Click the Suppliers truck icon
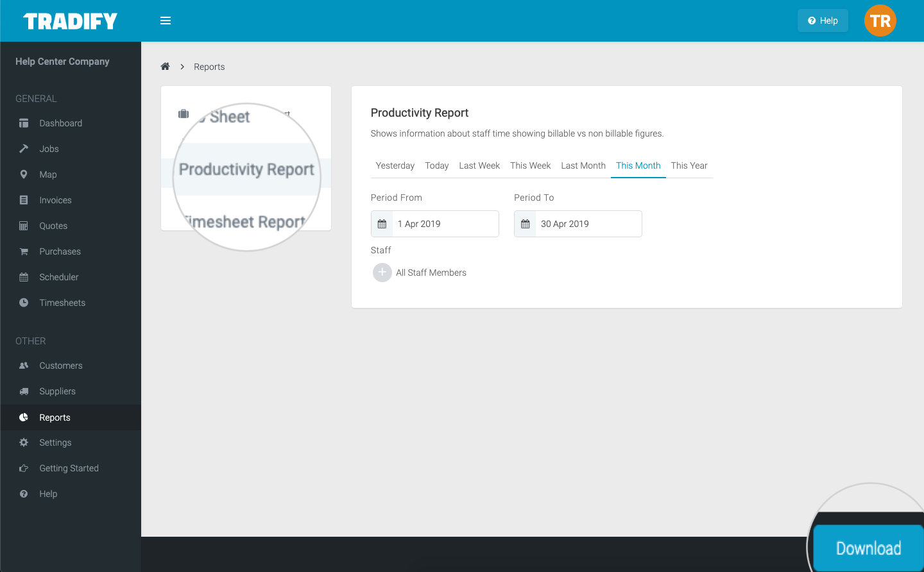924x572 pixels. tap(24, 391)
